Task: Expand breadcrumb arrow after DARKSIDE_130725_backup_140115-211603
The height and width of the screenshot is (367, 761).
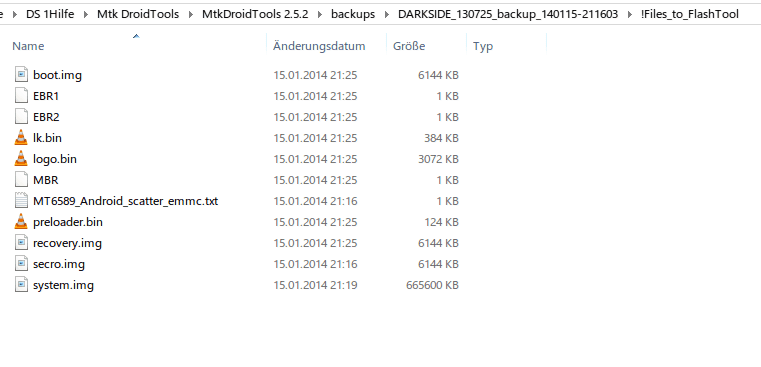Action: [629, 15]
